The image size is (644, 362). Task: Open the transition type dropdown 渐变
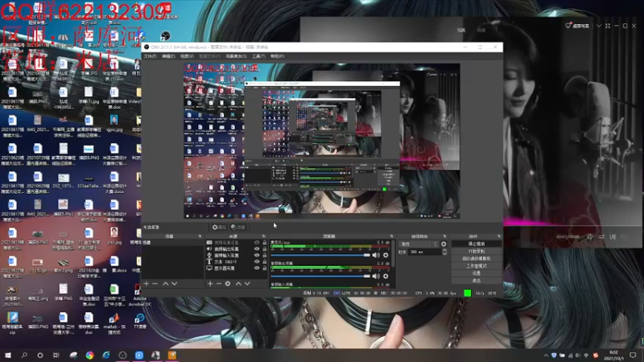coord(419,244)
